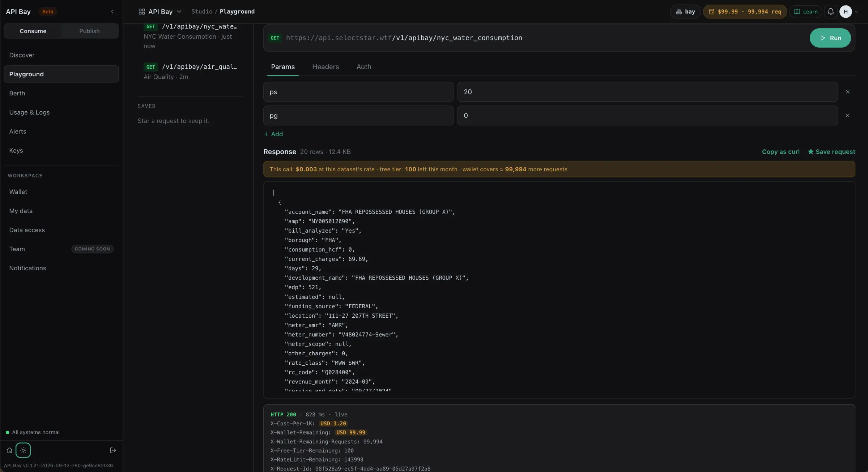868x472 pixels.
Task: Open the user avatar H menu
Action: (848, 12)
